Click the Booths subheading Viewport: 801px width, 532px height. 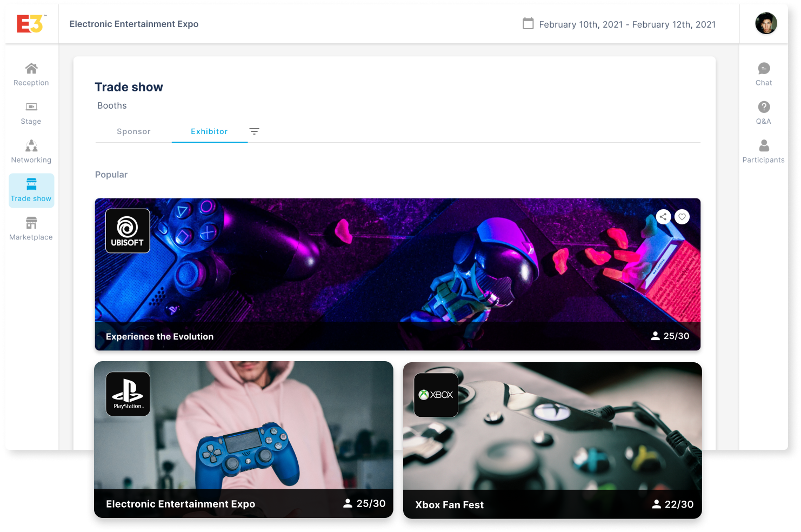point(112,105)
